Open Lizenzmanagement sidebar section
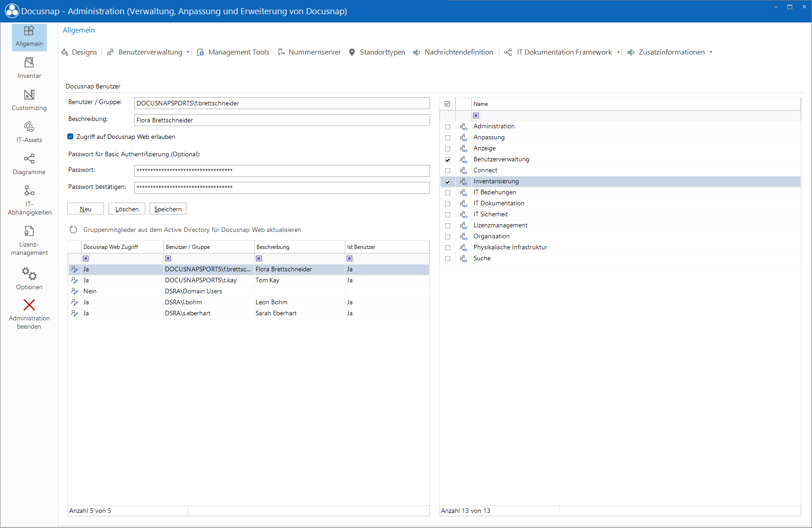Screen dimensions: 812x528 (x=29, y=241)
